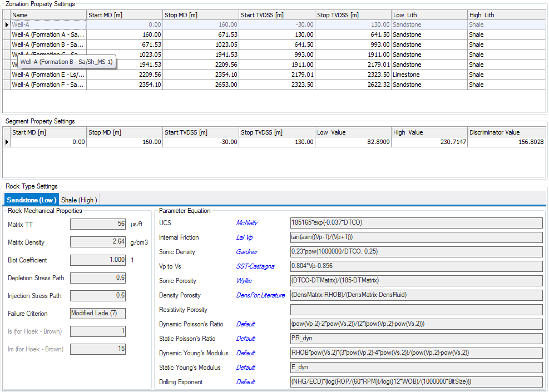Switch to the Shale (High) tab

(x=79, y=200)
